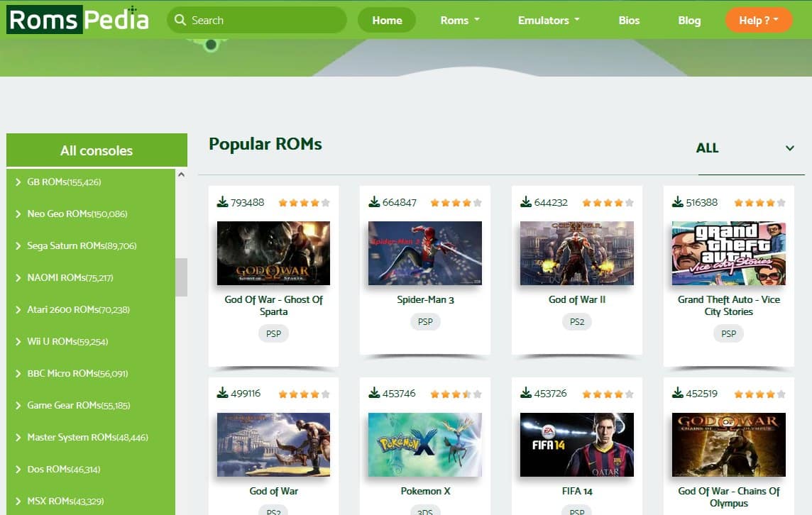Click the star rating on Vice City Stories card

click(759, 203)
